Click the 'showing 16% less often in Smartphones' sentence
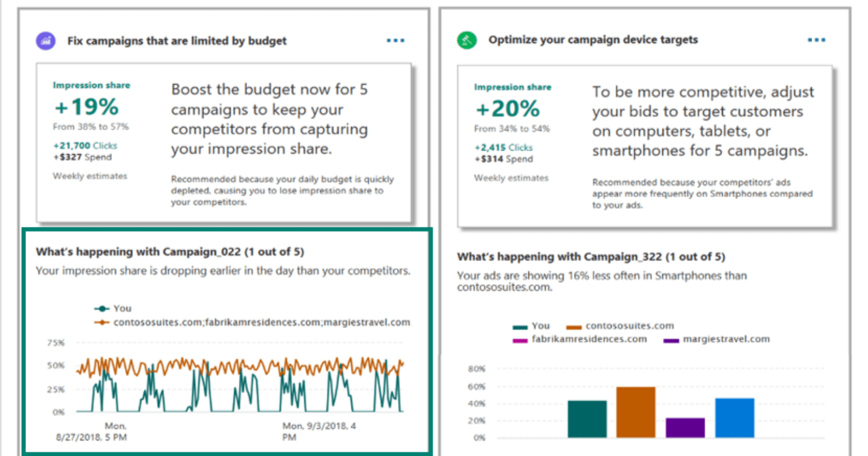The width and height of the screenshot is (868, 456). 602,281
